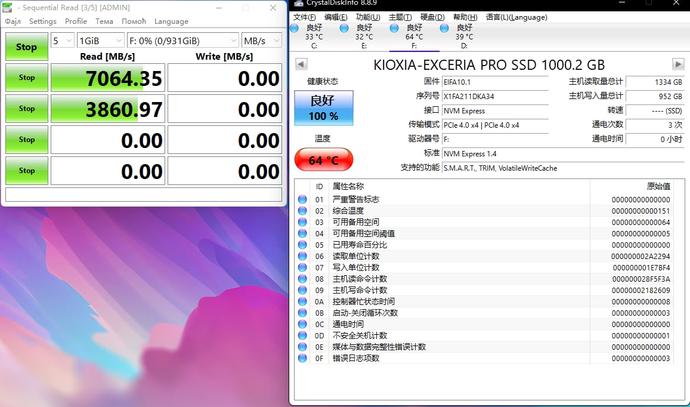The image size is (690, 407).
Task: Open the Language menu in CrystalDiskMark
Action: [x=171, y=21]
